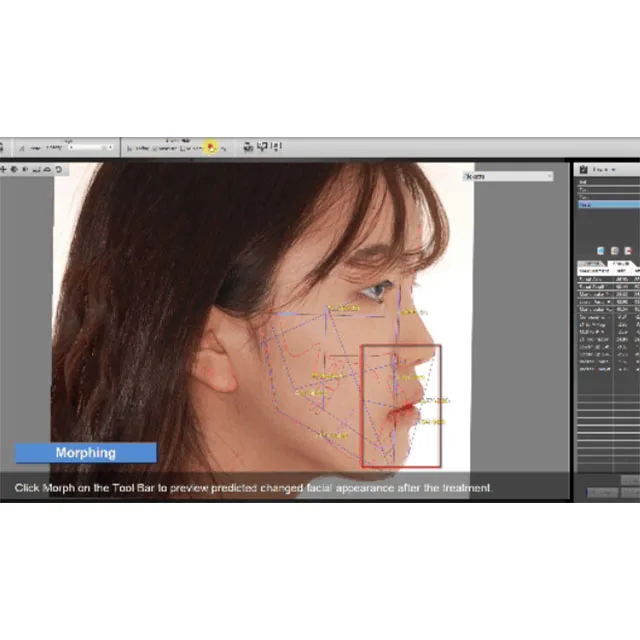Viewport: 640px width, 640px height.
Task: Select the second row in the right panel list
Action: pos(608,190)
